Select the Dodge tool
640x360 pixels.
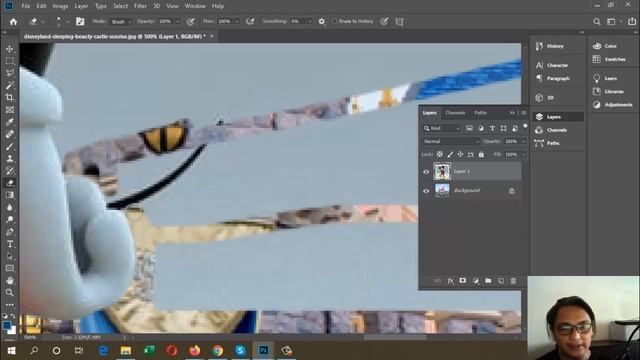pyautogui.click(x=10, y=220)
